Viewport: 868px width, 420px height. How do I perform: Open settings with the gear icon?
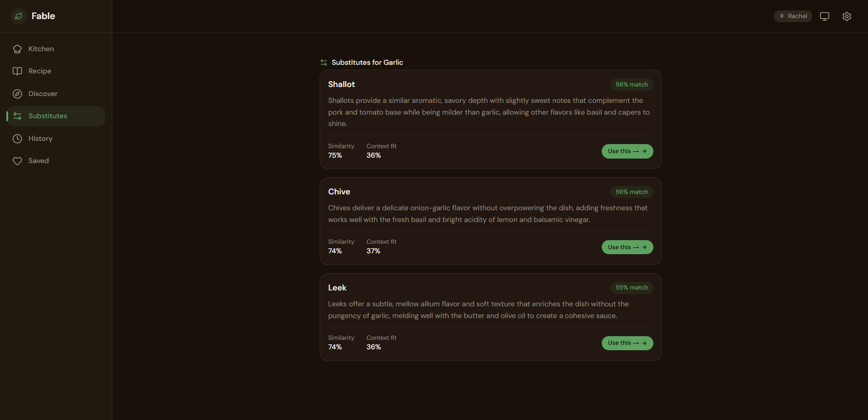coord(847,16)
